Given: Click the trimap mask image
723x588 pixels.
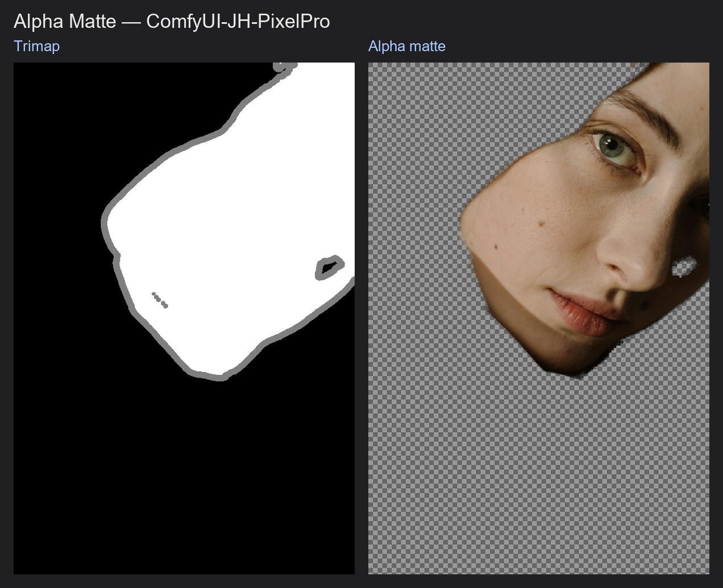Looking at the screenshot, I should pos(184,318).
